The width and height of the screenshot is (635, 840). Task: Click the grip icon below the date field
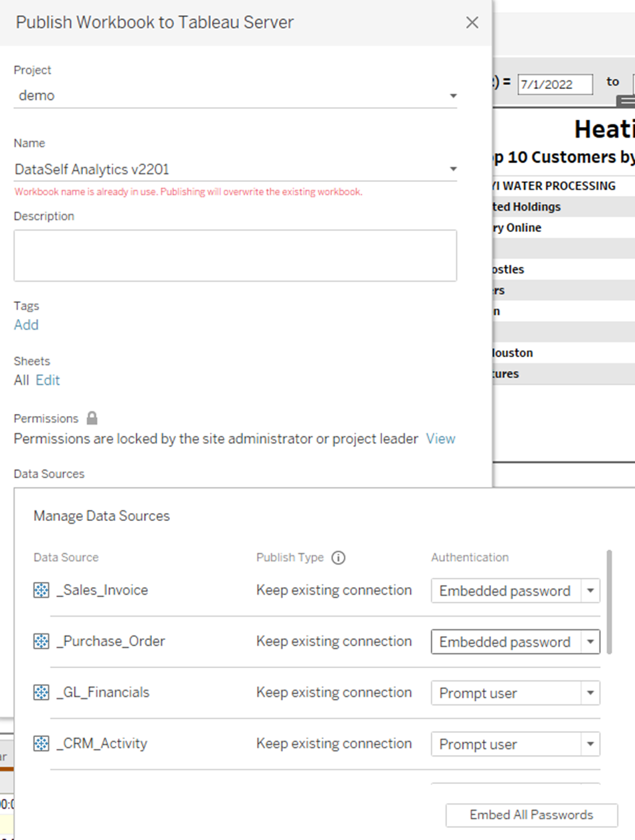(x=626, y=102)
